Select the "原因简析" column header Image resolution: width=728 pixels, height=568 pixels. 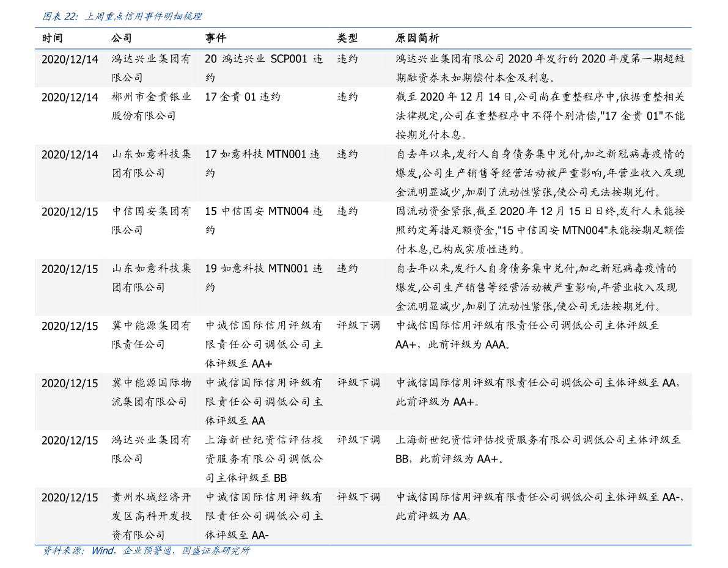(417, 38)
